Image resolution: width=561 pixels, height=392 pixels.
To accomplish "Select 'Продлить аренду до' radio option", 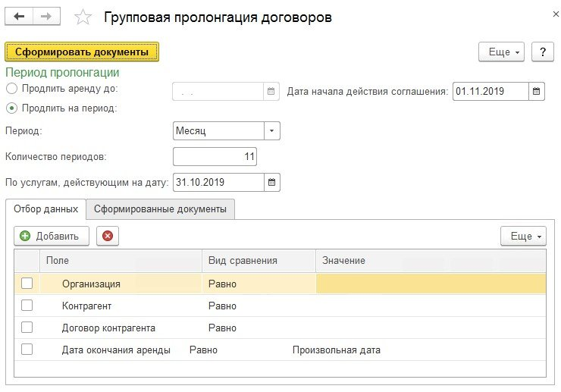I will pyautogui.click(x=12, y=89).
